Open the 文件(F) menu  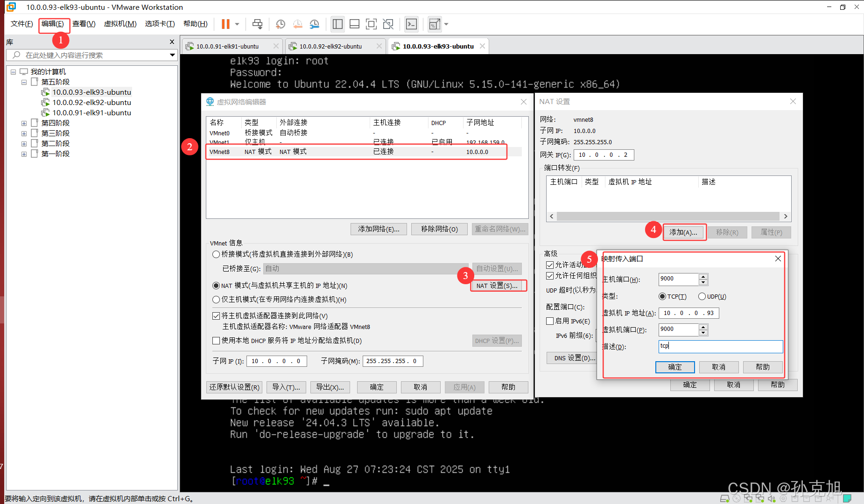click(22, 24)
